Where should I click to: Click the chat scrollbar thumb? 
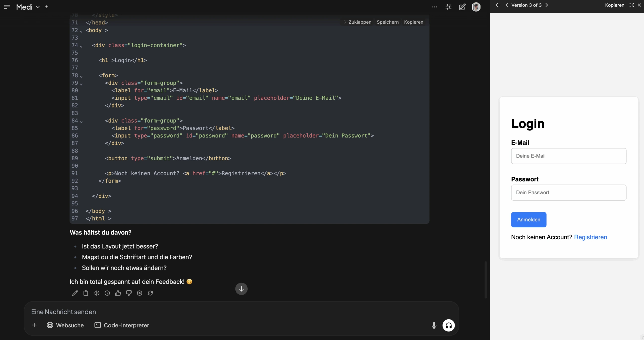pyautogui.click(x=486, y=280)
